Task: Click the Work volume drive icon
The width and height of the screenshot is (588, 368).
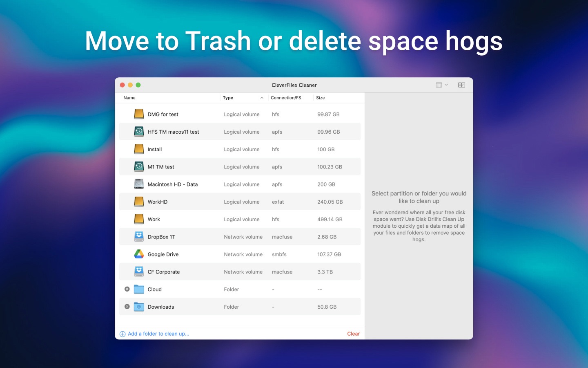Action: click(x=139, y=219)
